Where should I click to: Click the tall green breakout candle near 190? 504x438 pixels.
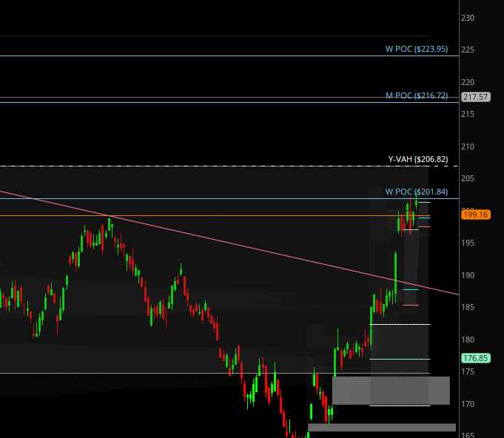[x=396, y=277]
